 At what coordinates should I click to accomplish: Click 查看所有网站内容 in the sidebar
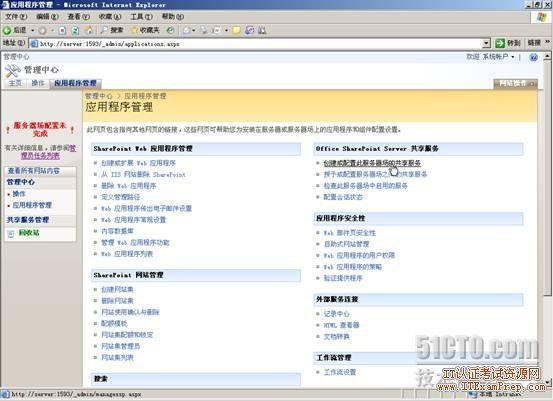(34, 171)
